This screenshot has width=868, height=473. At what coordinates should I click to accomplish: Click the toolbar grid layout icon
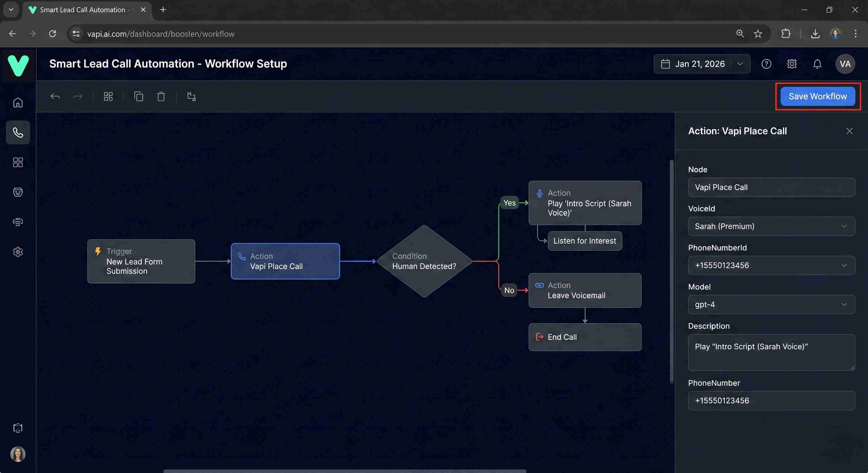coord(108,97)
